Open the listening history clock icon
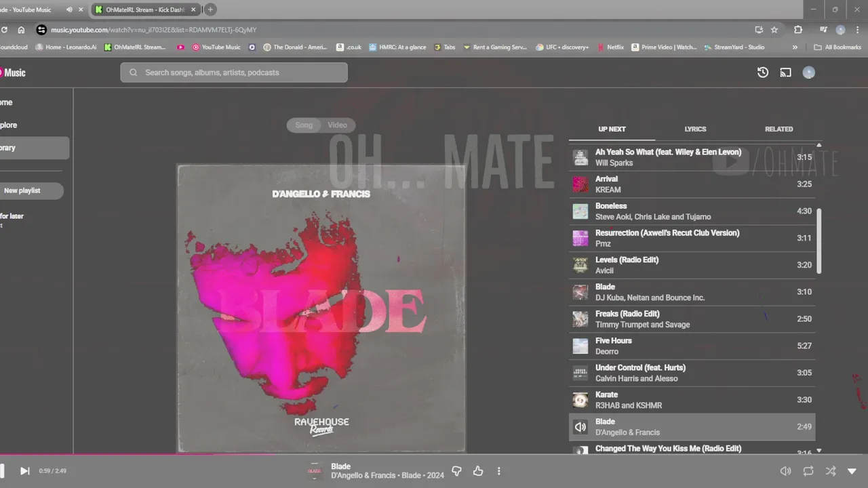Image resolution: width=868 pixels, height=488 pixels. tap(763, 73)
